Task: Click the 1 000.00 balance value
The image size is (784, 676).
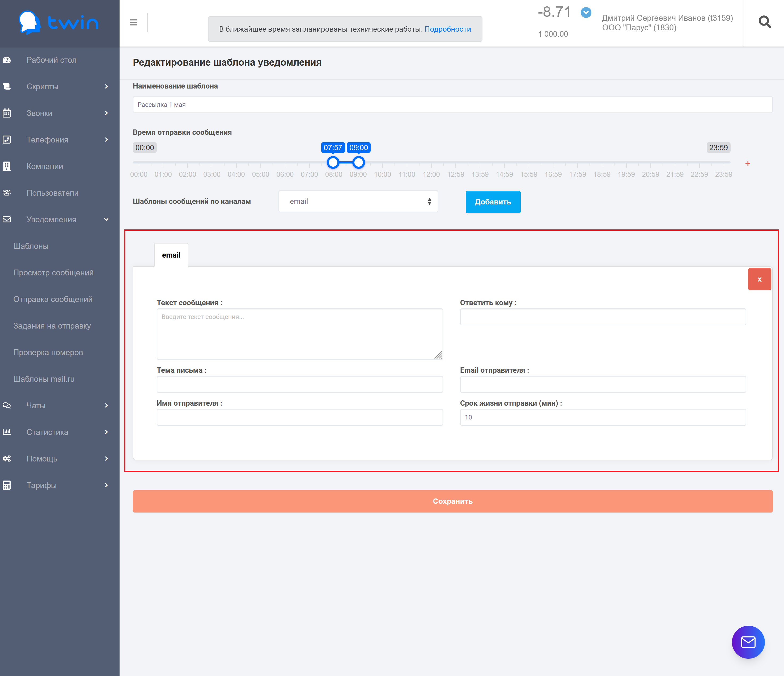Action: 553,34
